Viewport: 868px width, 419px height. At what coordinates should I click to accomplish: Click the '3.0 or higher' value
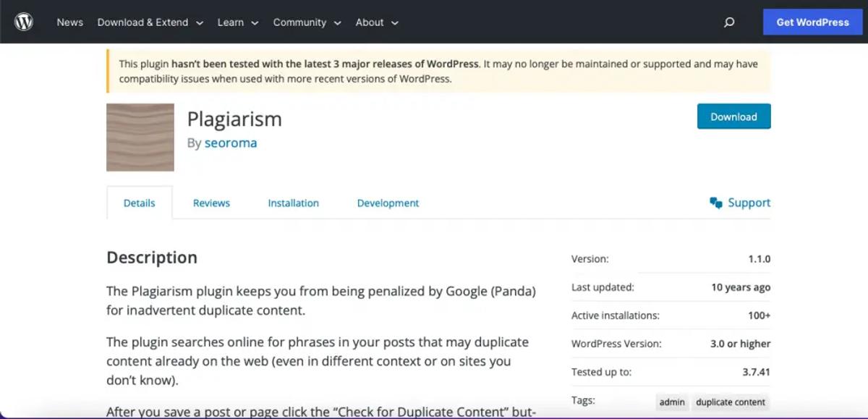click(741, 344)
